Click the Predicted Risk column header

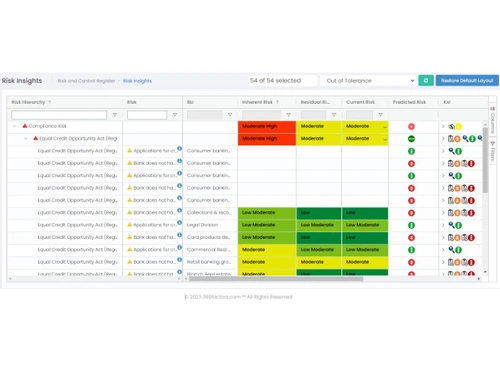click(409, 102)
